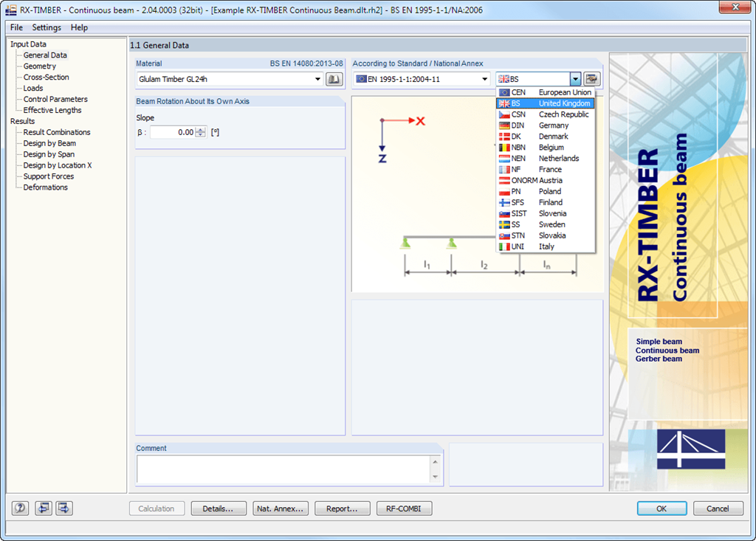Go to previous input window icon

pos(44,509)
